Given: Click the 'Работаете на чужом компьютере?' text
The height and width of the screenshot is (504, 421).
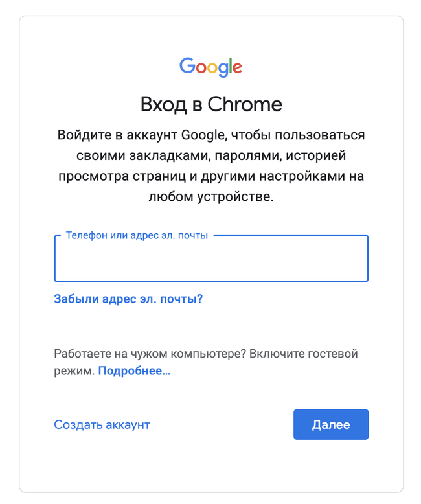Looking at the screenshot, I should [x=150, y=354].
